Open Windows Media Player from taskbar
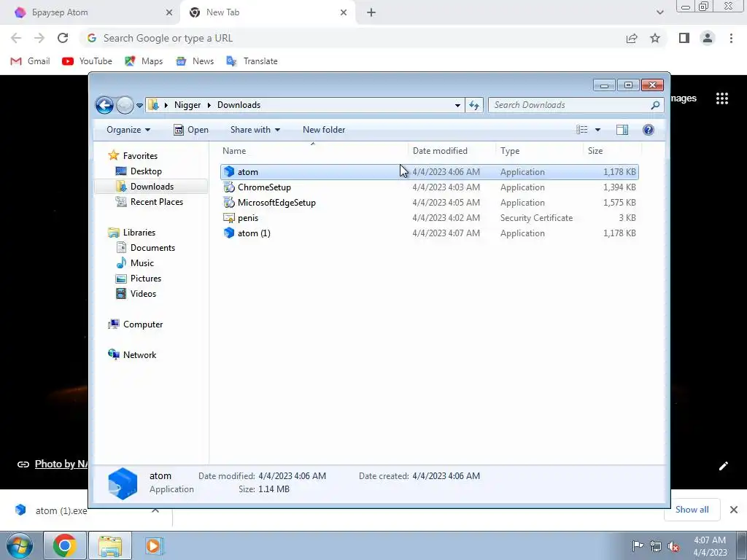Viewport: 747px width, 560px height. pos(154,545)
